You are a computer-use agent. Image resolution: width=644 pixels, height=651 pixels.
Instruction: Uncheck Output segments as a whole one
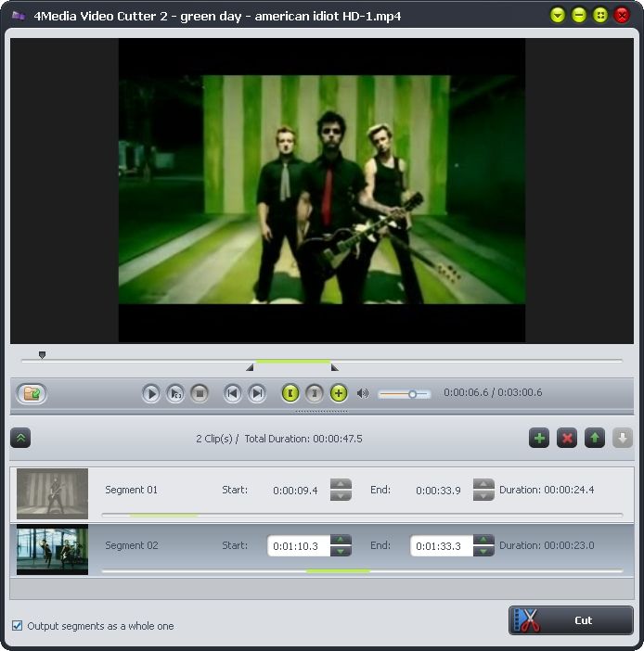point(17,625)
